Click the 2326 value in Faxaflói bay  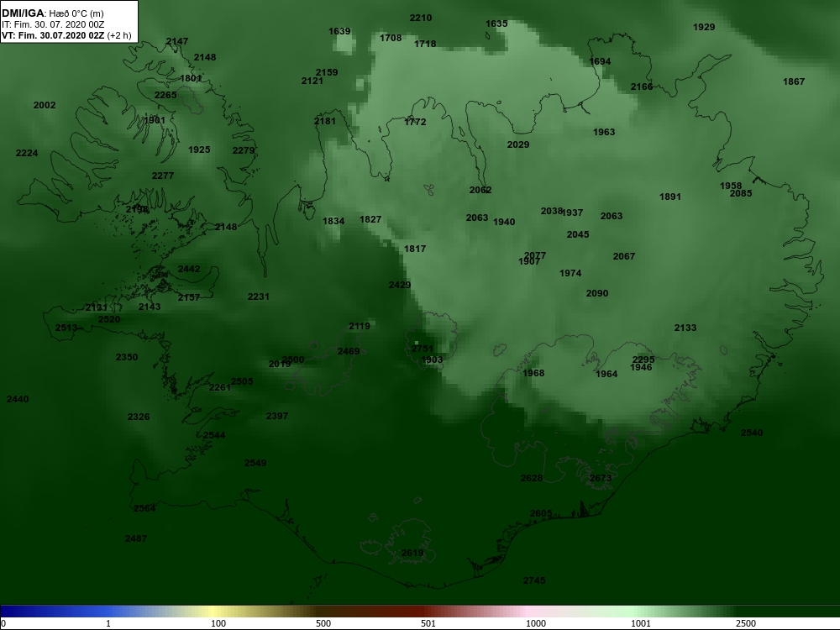(139, 417)
